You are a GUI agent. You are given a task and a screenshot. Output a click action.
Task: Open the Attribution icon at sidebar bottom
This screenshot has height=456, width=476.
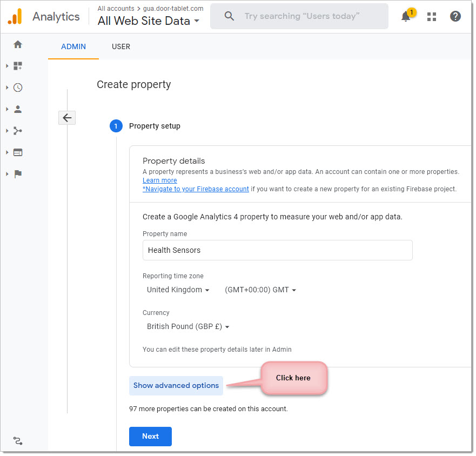pos(18,441)
